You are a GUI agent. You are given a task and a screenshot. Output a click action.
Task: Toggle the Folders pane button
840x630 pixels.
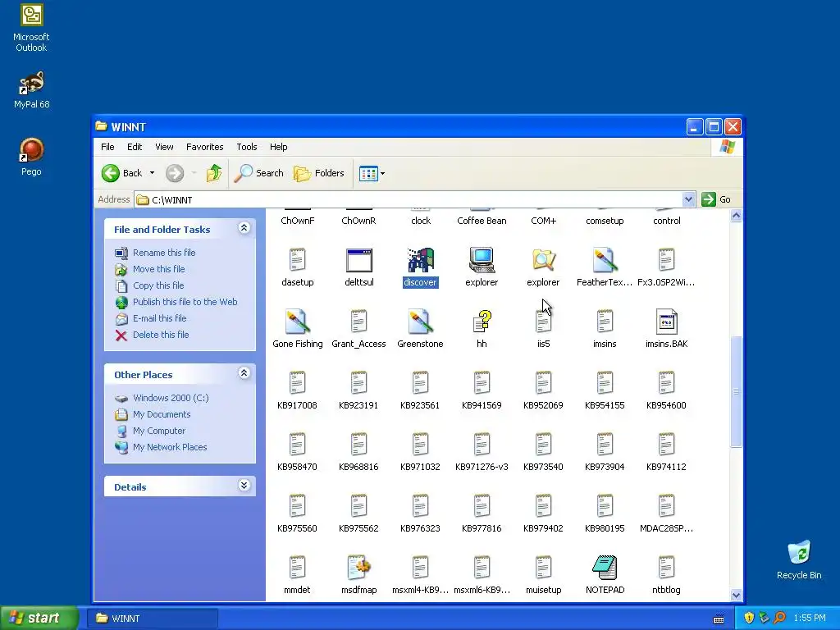tap(319, 173)
